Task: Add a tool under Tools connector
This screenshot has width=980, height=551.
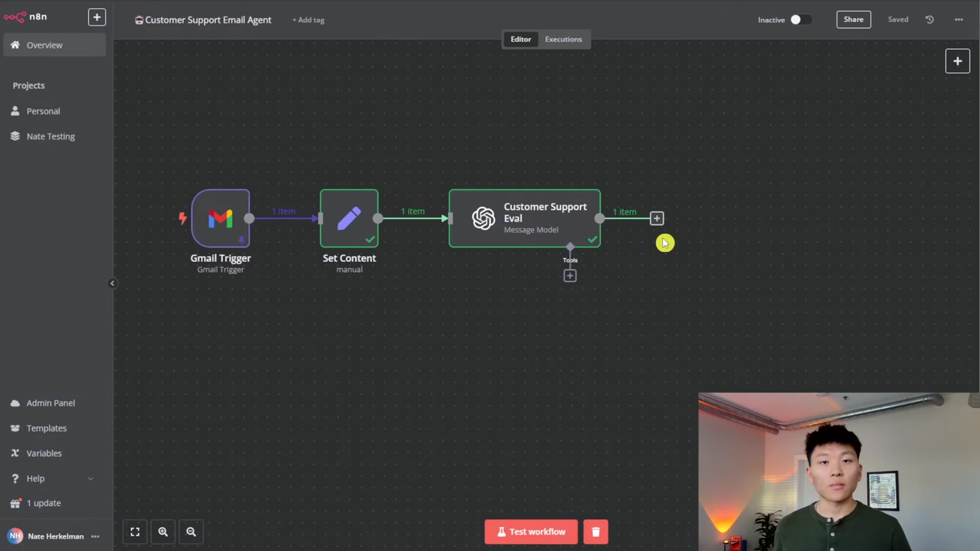Action: pyautogui.click(x=570, y=275)
